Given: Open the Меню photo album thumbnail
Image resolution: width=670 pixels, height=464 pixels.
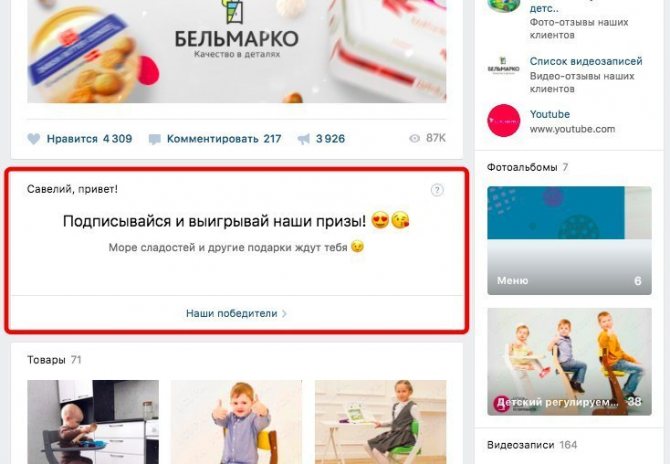Looking at the screenshot, I should pos(569,241).
